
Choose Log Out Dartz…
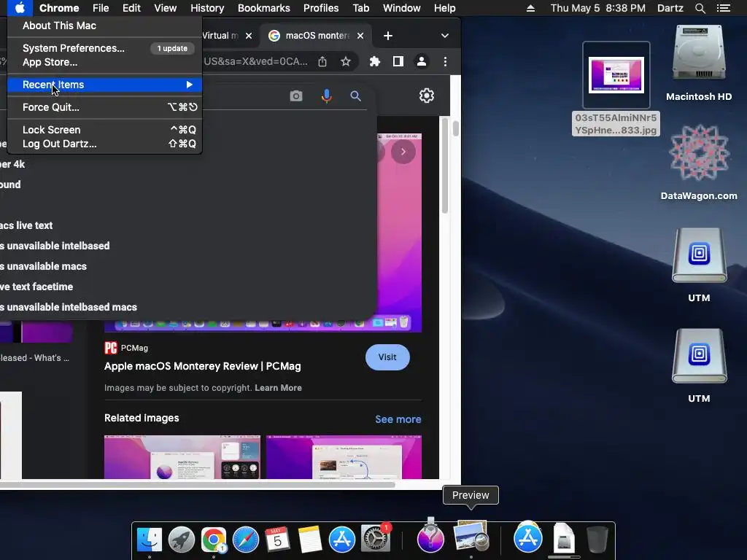click(105, 144)
